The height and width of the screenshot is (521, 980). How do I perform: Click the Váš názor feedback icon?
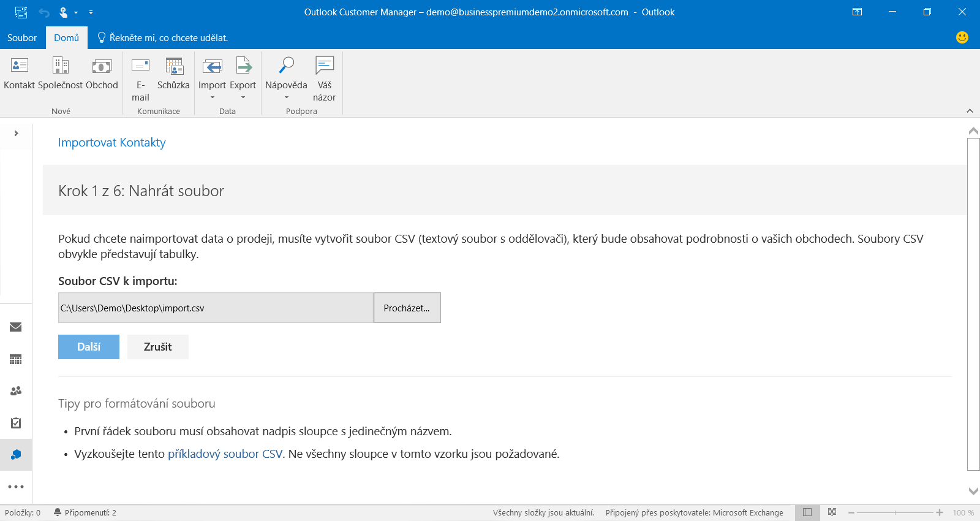[x=324, y=78]
